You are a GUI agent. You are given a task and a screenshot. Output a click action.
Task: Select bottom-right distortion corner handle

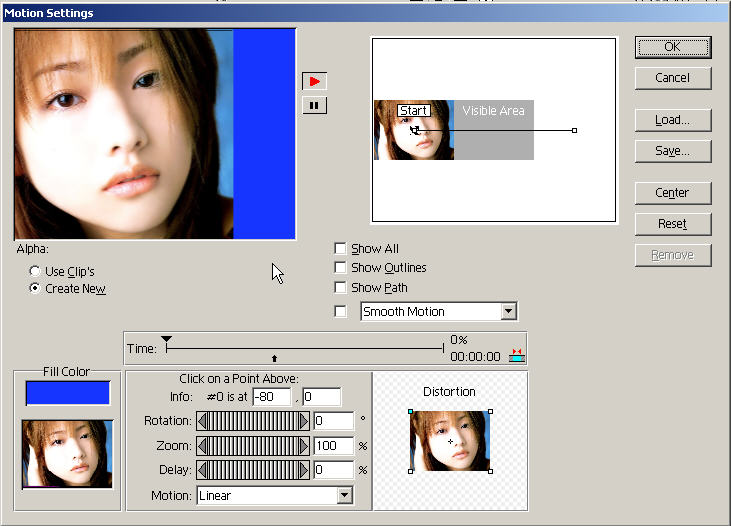pos(490,471)
